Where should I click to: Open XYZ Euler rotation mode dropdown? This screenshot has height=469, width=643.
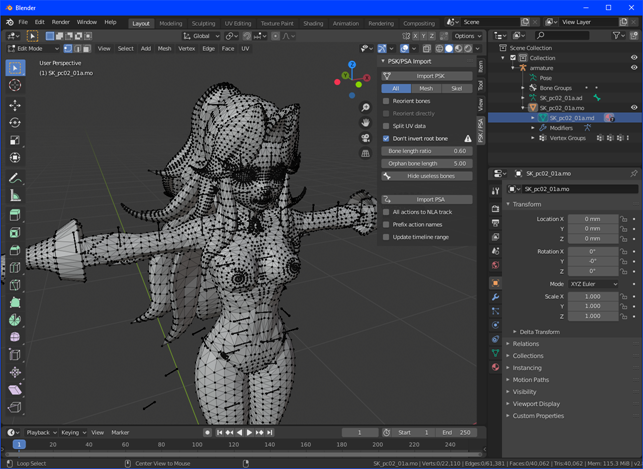593,284
